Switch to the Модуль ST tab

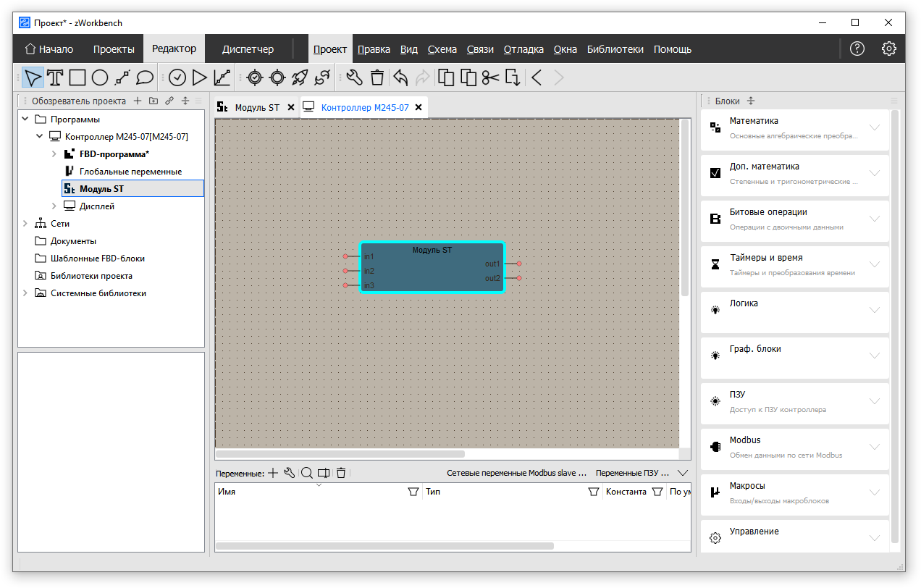[256, 107]
